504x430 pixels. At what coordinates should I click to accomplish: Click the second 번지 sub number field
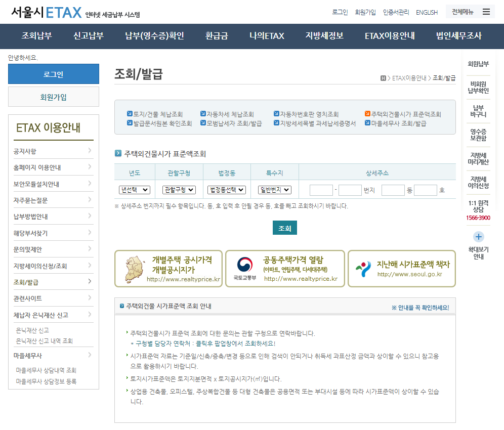(x=350, y=190)
